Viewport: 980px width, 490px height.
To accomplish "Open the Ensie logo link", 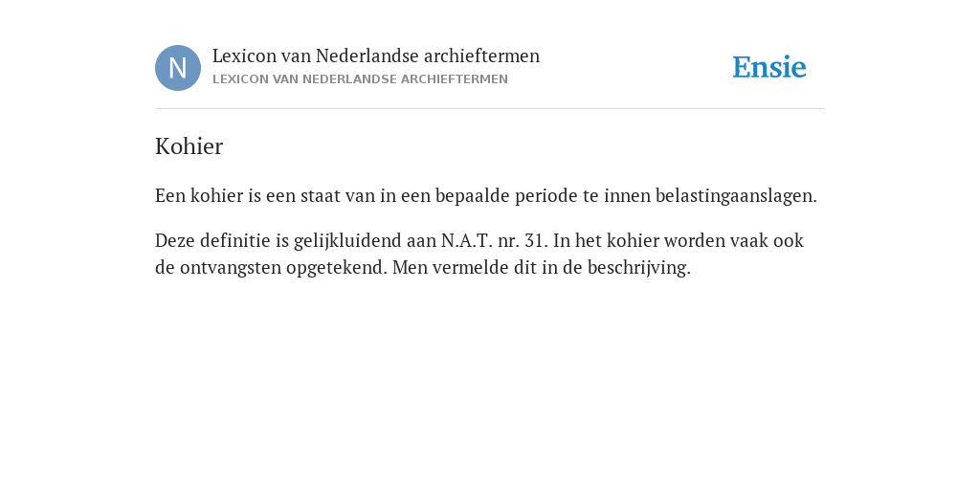I will click(769, 67).
